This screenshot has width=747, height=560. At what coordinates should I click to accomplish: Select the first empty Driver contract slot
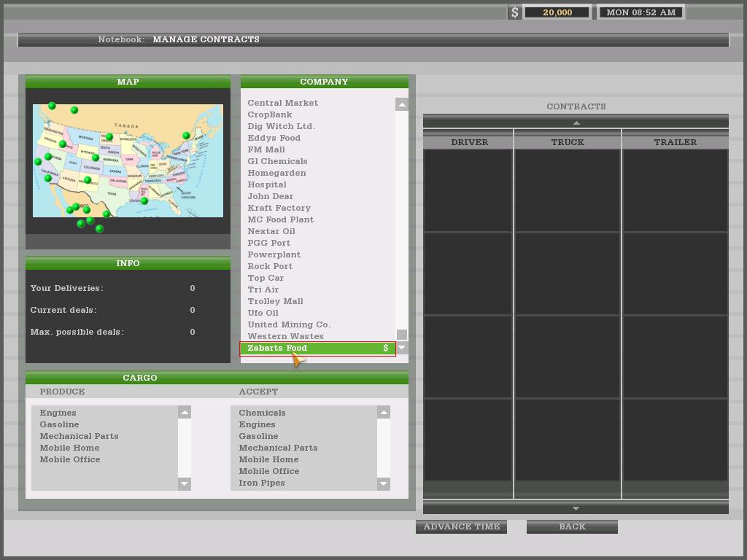[x=468, y=190]
